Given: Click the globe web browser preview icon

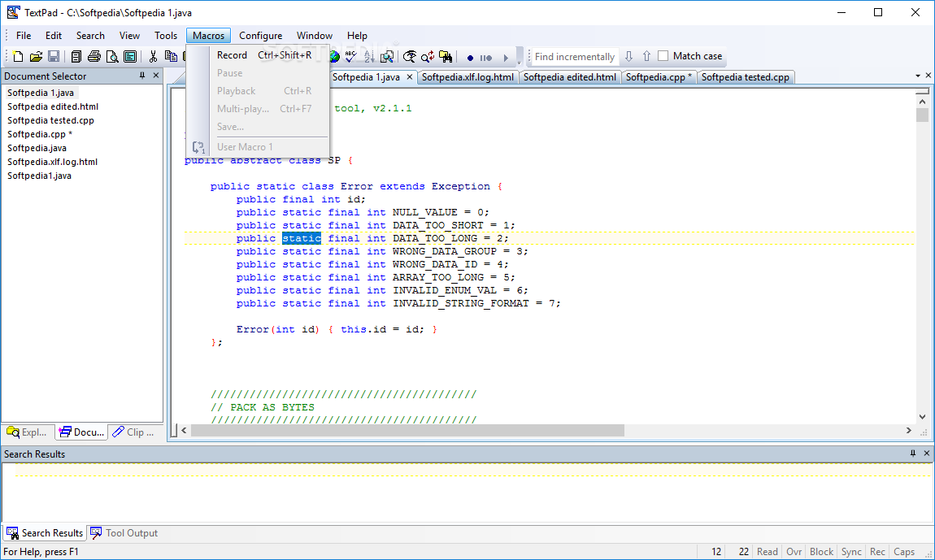Looking at the screenshot, I should point(334,56).
